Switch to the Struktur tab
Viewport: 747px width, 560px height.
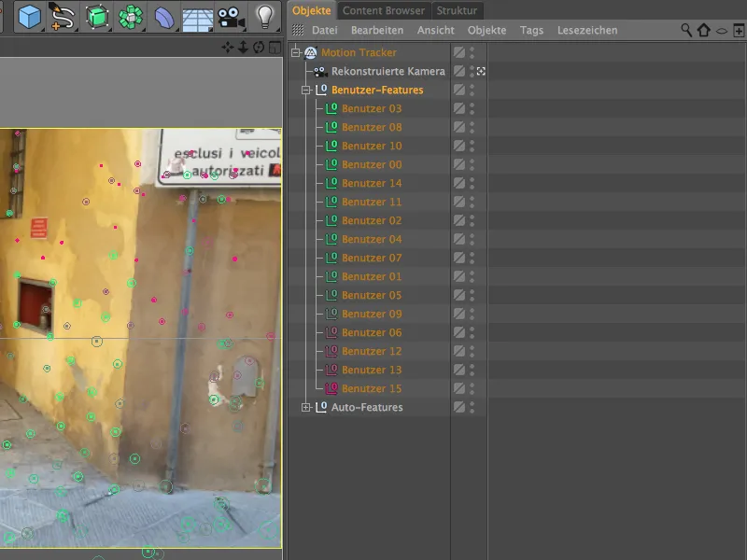[x=457, y=10]
